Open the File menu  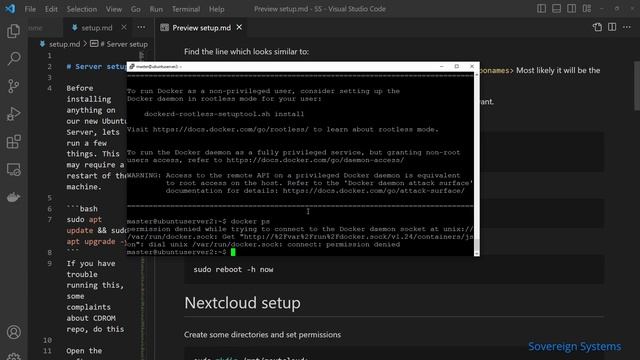(30, 9)
